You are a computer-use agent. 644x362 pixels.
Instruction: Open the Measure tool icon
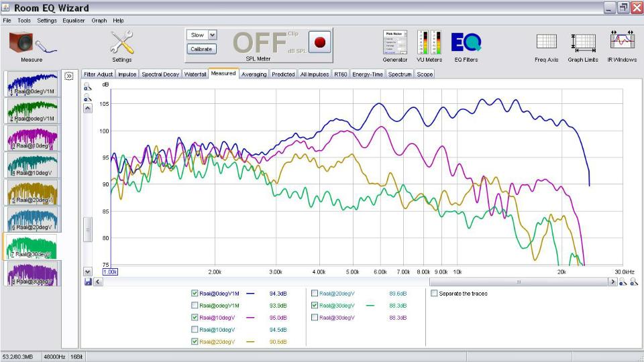pyautogui.click(x=32, y=43)
